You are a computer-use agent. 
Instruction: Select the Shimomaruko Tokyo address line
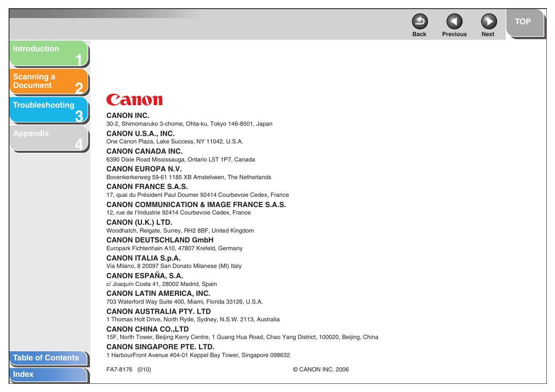coord(189,124)
